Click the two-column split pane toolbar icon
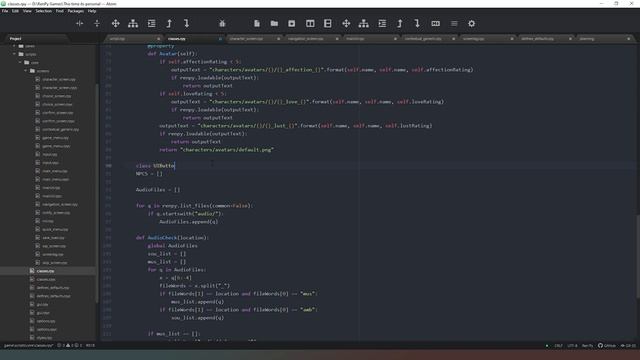 click(310, 23)
